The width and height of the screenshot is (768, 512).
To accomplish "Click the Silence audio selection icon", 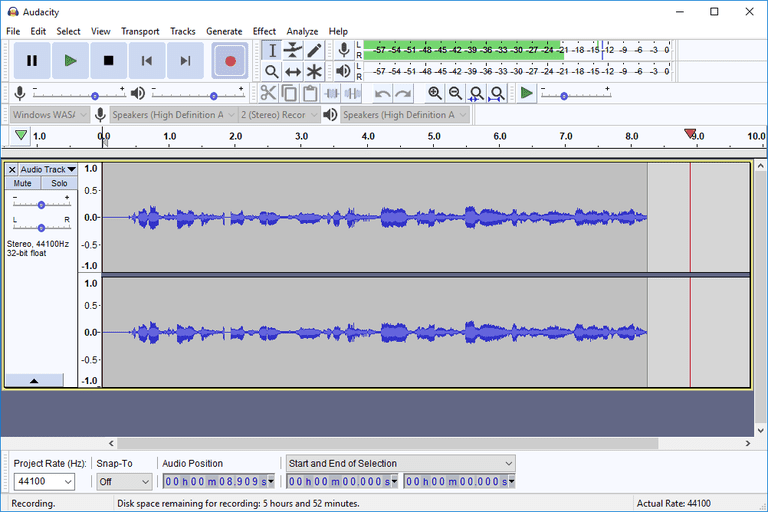I will pyautogui.click(x=352, y=93).
